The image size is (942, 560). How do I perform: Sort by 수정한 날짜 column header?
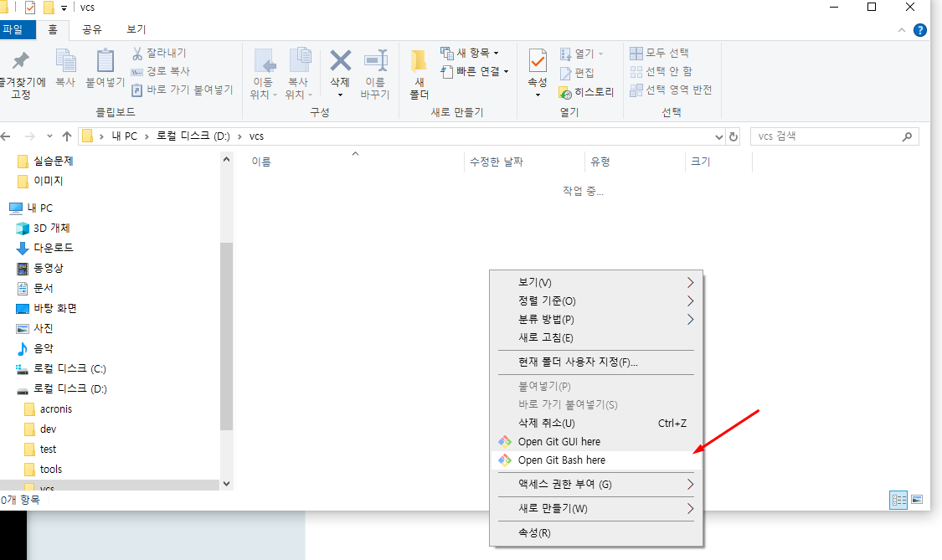tap(497, 162)
